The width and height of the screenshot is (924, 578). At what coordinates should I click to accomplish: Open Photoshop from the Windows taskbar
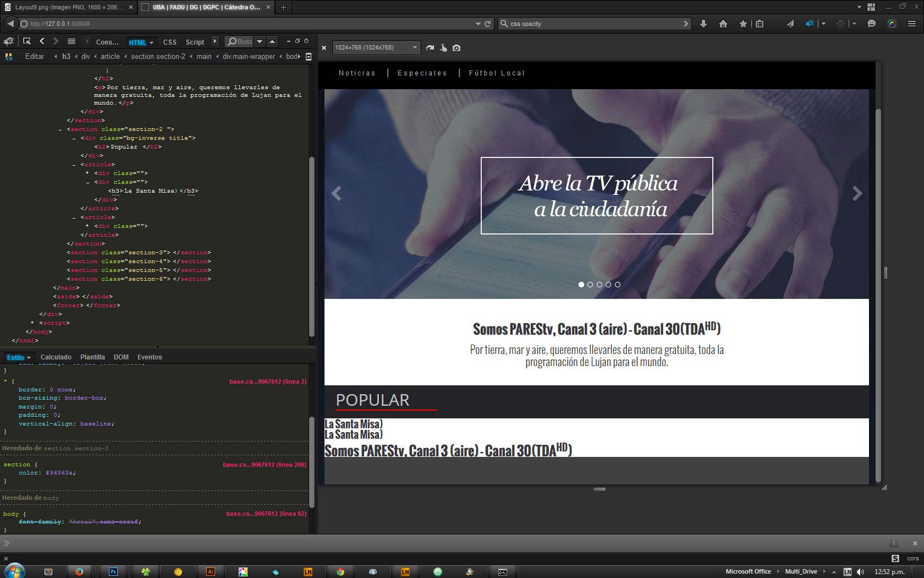(113, 571)
